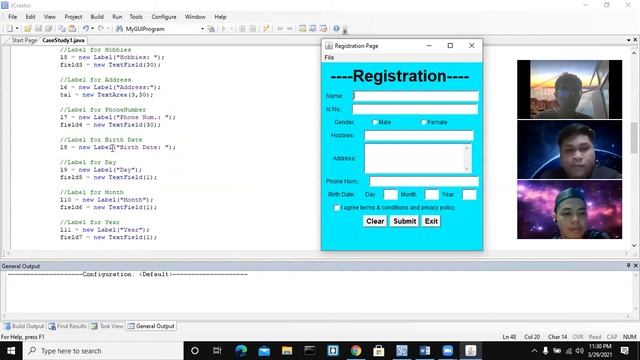Open Mail app from taskbar

pos(264,351)
